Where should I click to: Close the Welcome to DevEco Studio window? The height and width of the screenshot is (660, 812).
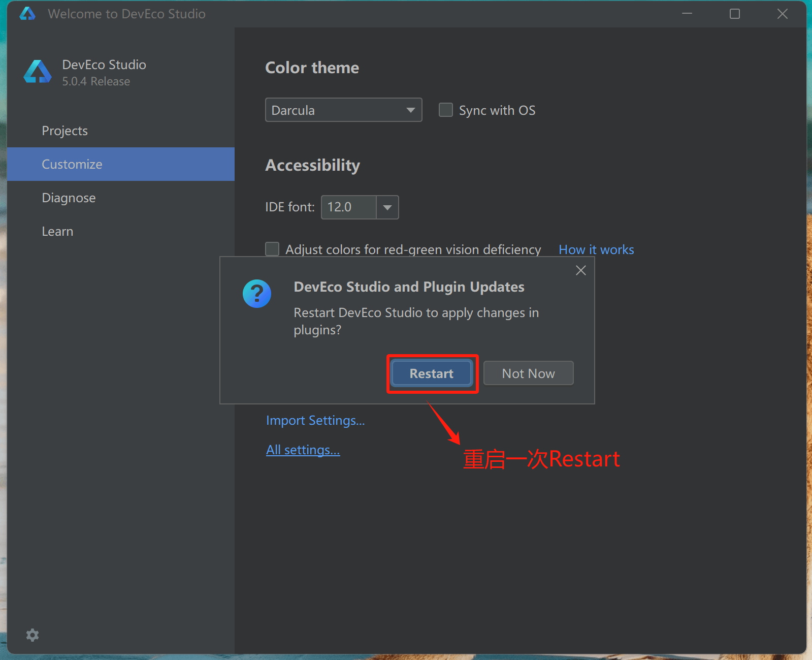(x=783, y=14)
